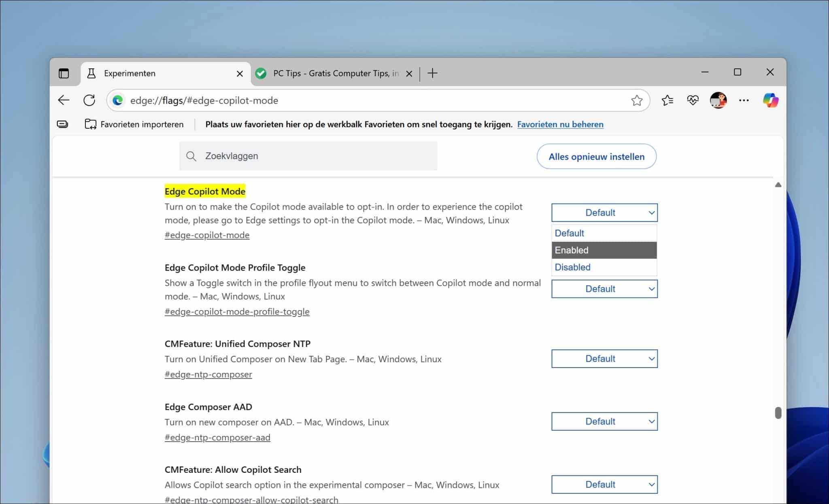Open Copilot from the toolbar icon
Viewport: 829px width, 504px height.
(770, 100)
